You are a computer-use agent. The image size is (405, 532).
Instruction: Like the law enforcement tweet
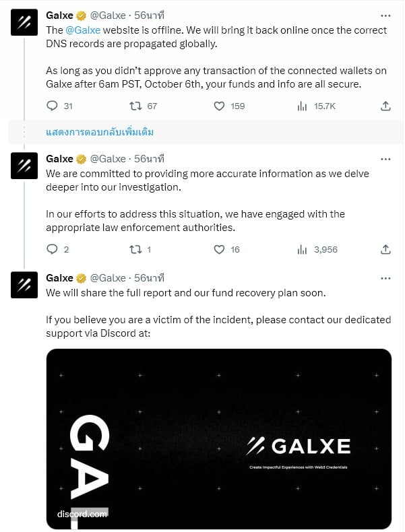pos(219,249)
